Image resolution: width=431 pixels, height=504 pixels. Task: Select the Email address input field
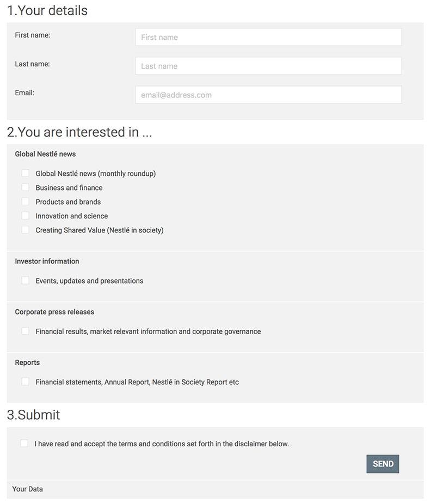pyautogui.click(x=268, y=95)
